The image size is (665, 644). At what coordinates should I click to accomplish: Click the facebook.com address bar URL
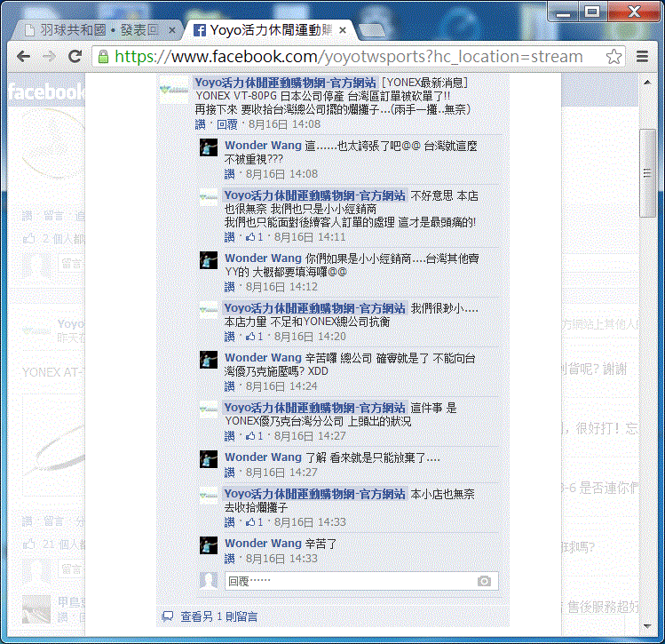(x=348, y=56)
